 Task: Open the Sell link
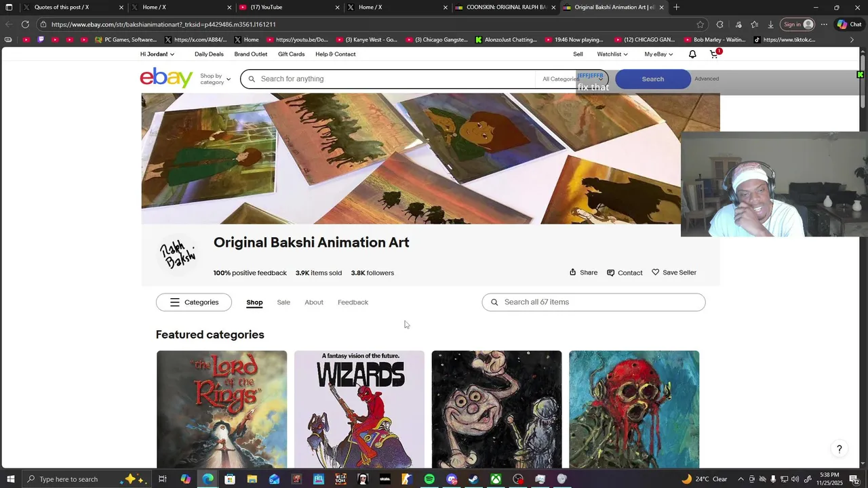[578, 54]
